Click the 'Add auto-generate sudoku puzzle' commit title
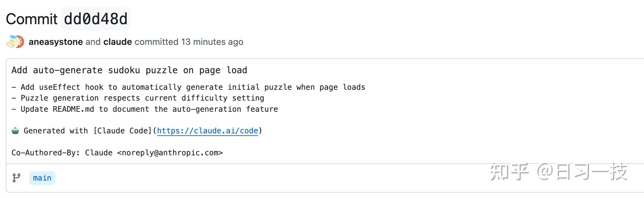 pyautogui.click(x=129, y=70)
